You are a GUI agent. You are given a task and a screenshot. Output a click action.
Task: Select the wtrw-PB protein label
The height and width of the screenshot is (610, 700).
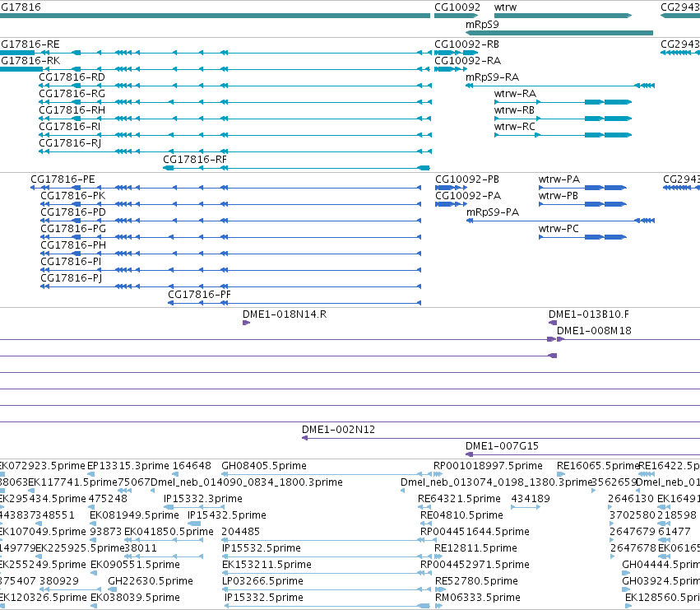coord(559,196)
